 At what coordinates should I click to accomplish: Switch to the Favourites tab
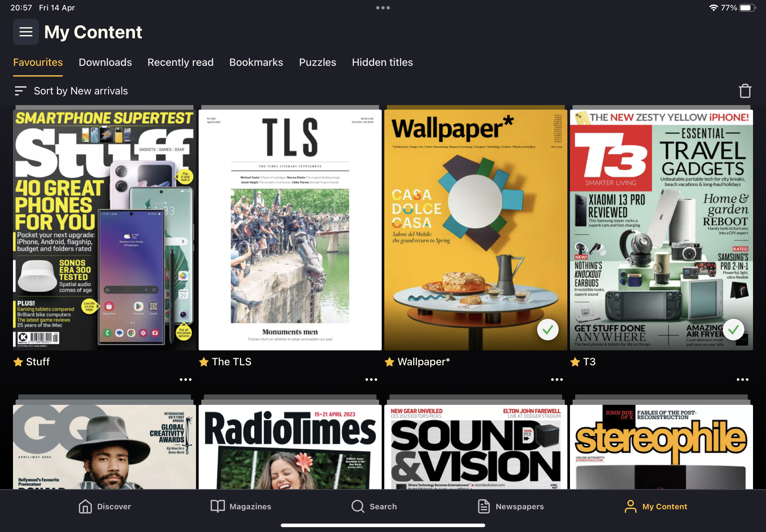pos(38,62)
